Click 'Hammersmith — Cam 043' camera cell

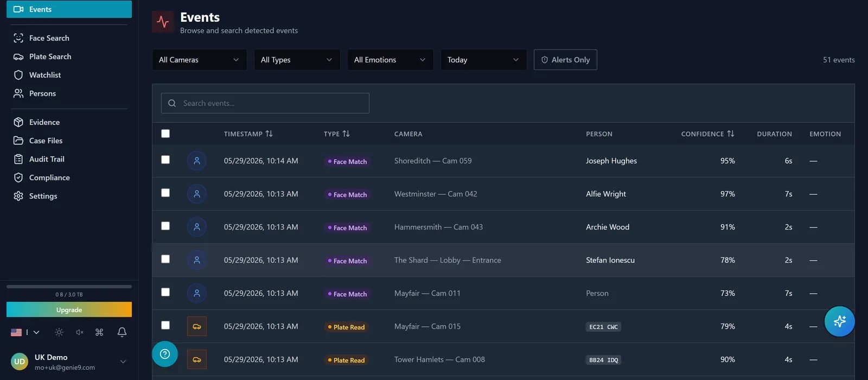pyautogui.click(x=438, y=227)
